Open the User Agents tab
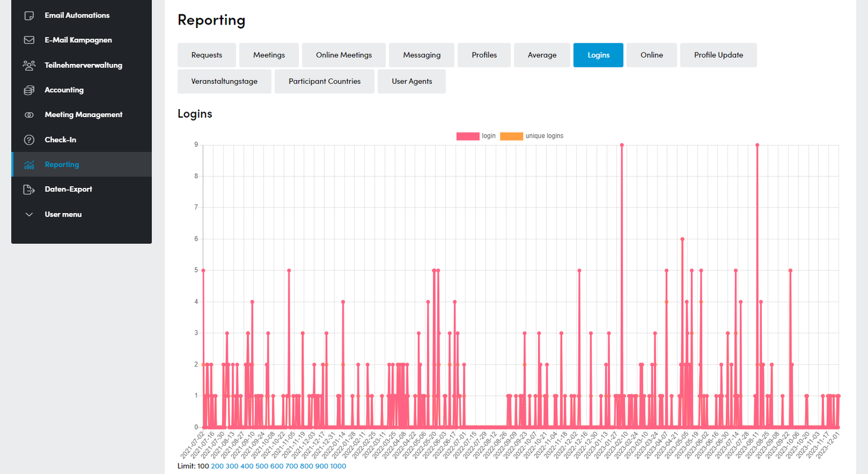The width and height of the screenshot is (868, 474). click(x=412, y=81)
